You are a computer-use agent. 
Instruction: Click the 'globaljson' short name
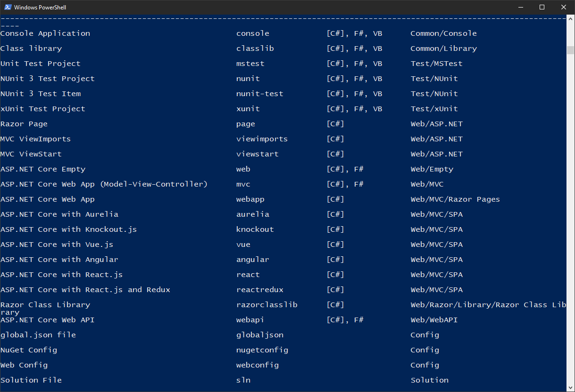[x=260, y=335]
